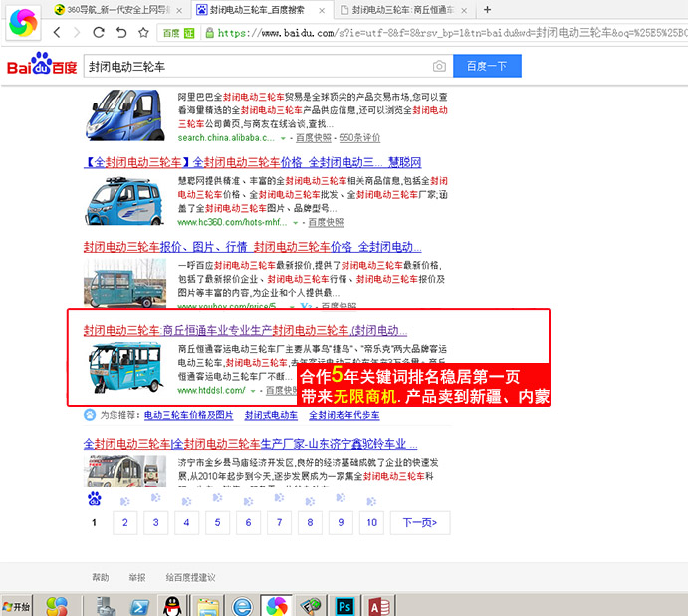Image resolution: width=688 pixels, height=616 pixels.
Task: Go to results page 7
Action: pyautogui.click(x=279, y=522)
